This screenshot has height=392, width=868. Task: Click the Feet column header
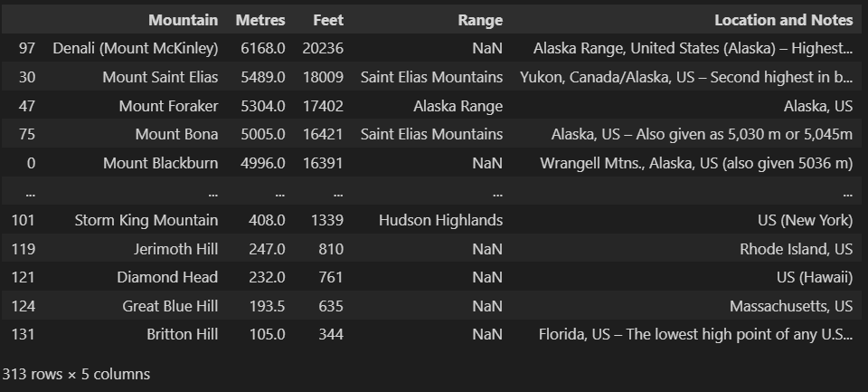pyautogui.click(x=328, y=20)
